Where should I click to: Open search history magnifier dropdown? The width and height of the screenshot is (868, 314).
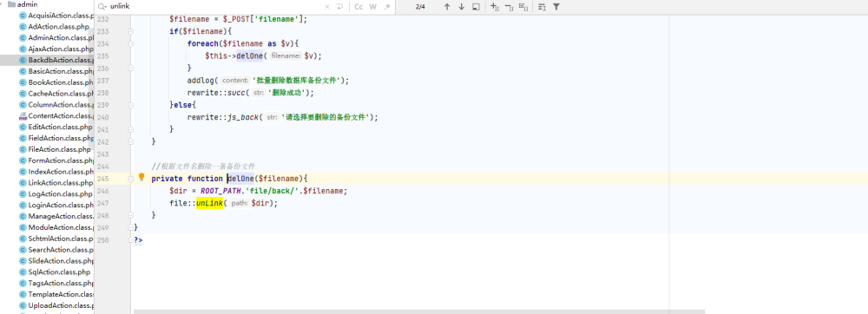[x=102, y=7]
